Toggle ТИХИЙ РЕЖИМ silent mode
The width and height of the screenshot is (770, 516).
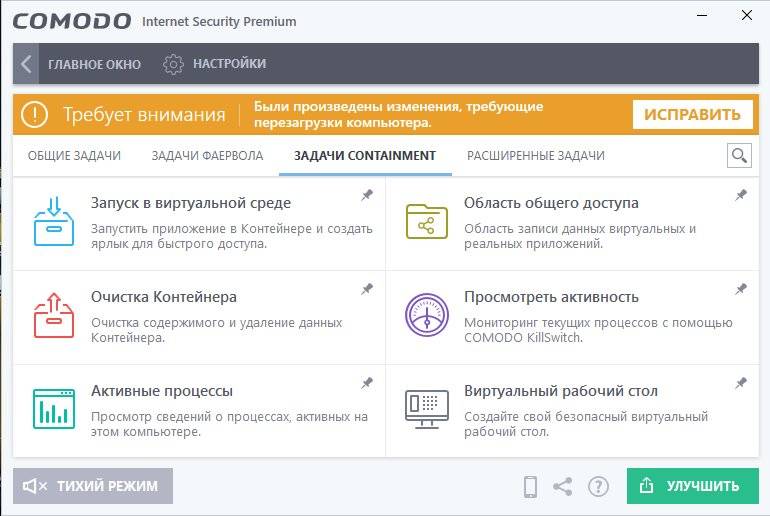pos(93,486)
